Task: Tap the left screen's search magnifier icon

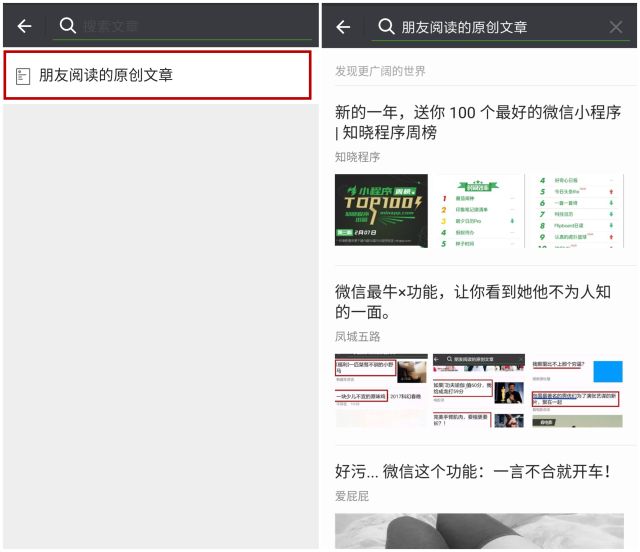Action: (x=68, y=26)
